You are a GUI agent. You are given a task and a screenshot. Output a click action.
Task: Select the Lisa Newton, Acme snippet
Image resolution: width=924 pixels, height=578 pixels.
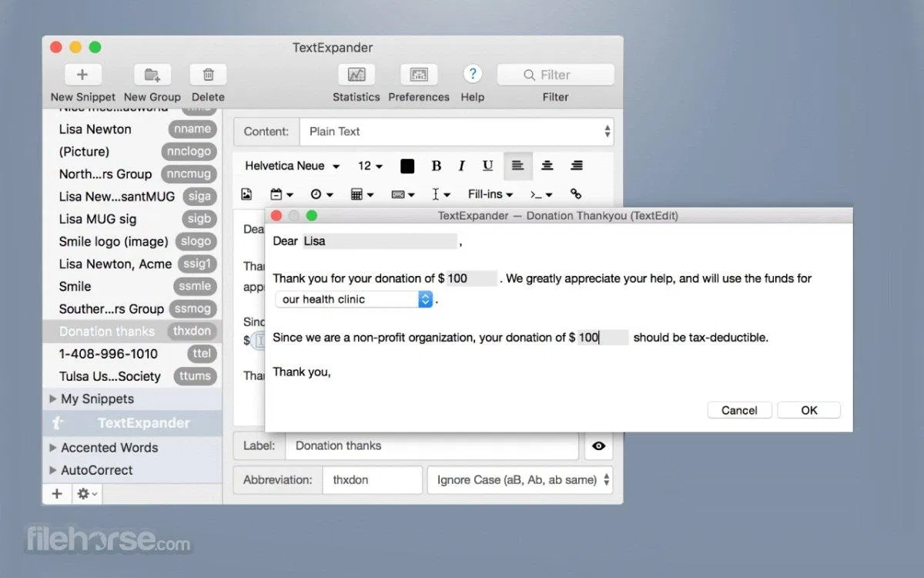click(x=132, y=264)
